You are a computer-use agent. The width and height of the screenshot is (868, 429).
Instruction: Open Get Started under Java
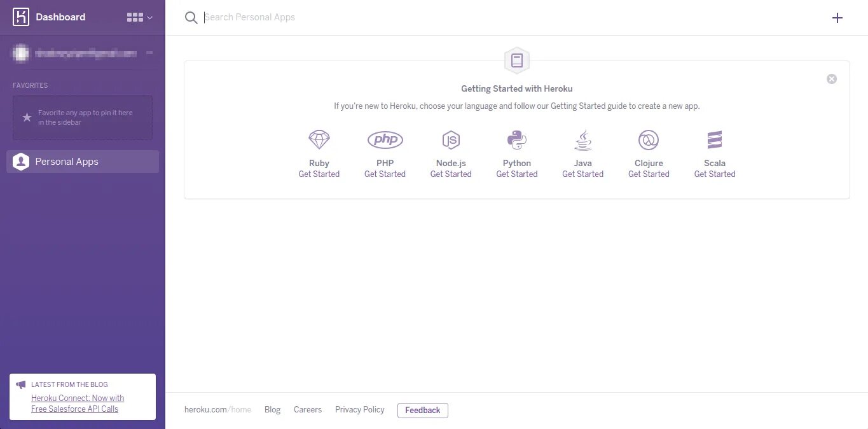(x=583, y=174)
